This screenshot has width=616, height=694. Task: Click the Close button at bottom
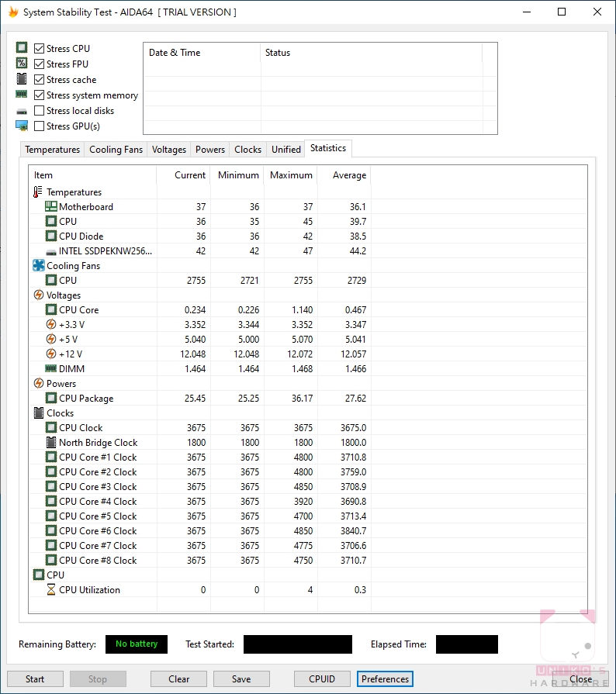[580, 679]
